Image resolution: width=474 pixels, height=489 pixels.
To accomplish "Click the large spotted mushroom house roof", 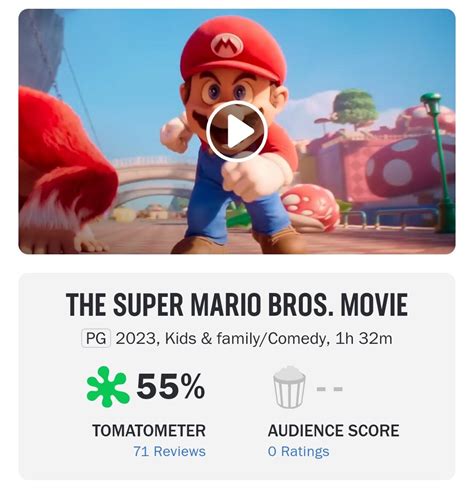I will [410, 165].
